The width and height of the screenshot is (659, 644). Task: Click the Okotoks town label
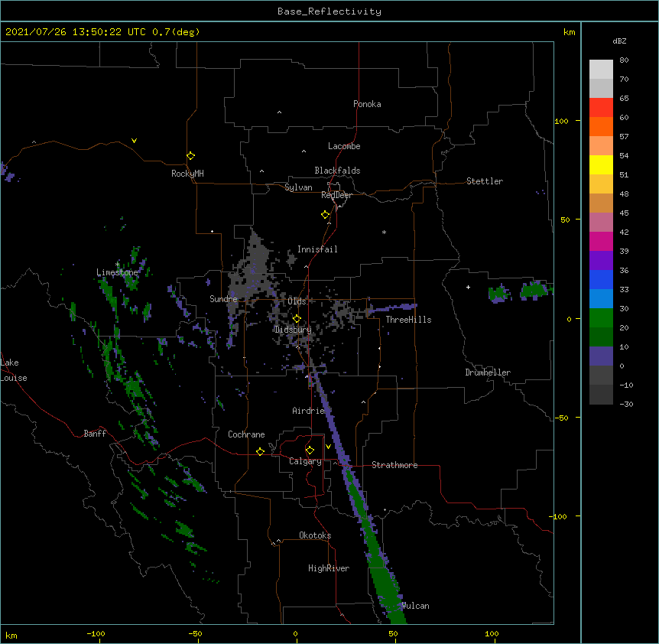315,535
